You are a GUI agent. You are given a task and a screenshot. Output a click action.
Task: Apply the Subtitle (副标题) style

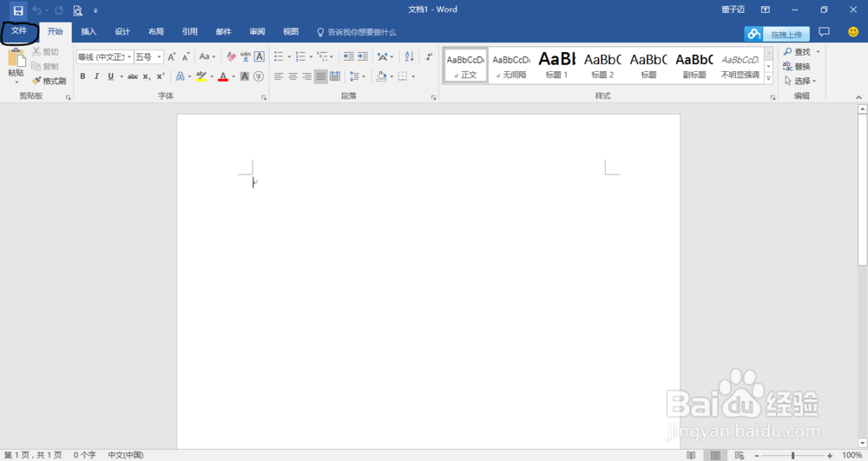click(x=694, y=65)
